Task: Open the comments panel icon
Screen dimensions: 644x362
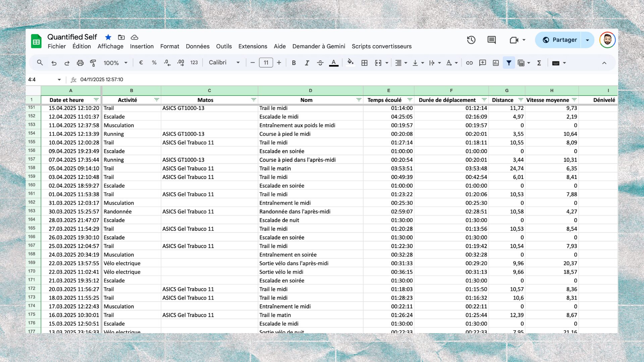Action: 491,40
